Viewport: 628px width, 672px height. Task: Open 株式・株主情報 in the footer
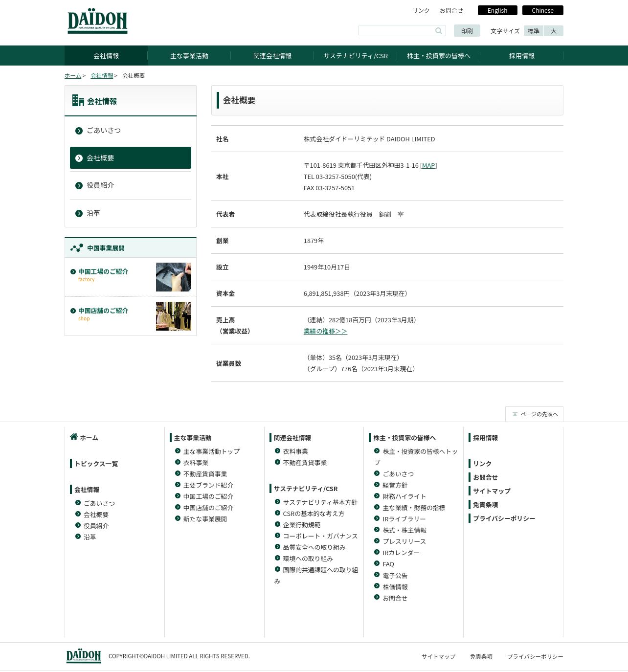(404, 530)
